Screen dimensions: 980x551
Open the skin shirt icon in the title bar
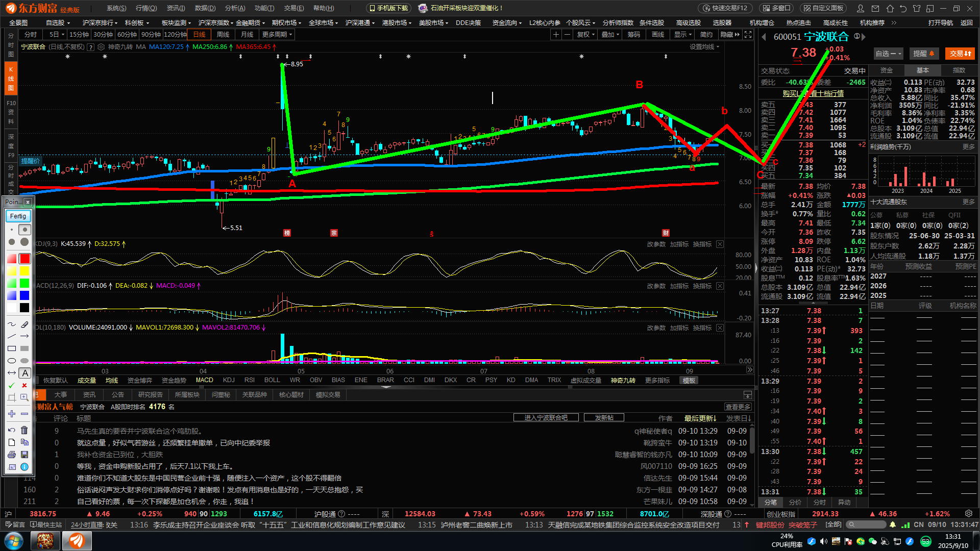pos(917,8)
